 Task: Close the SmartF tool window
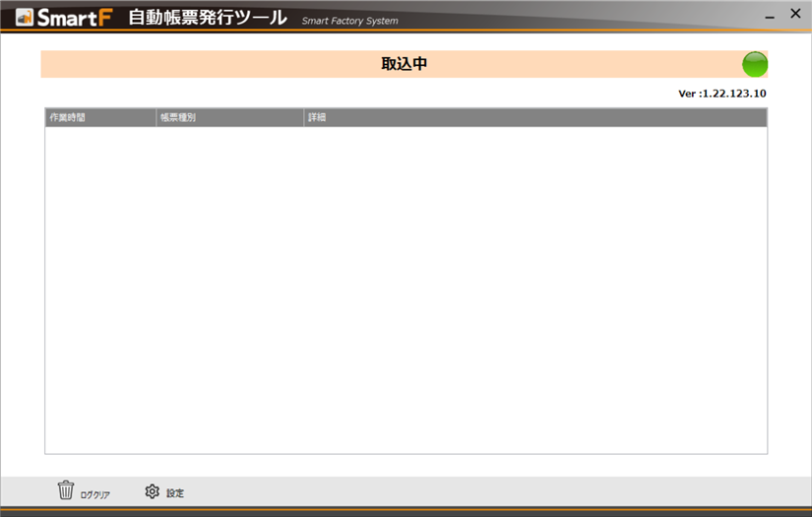[795, 14]
